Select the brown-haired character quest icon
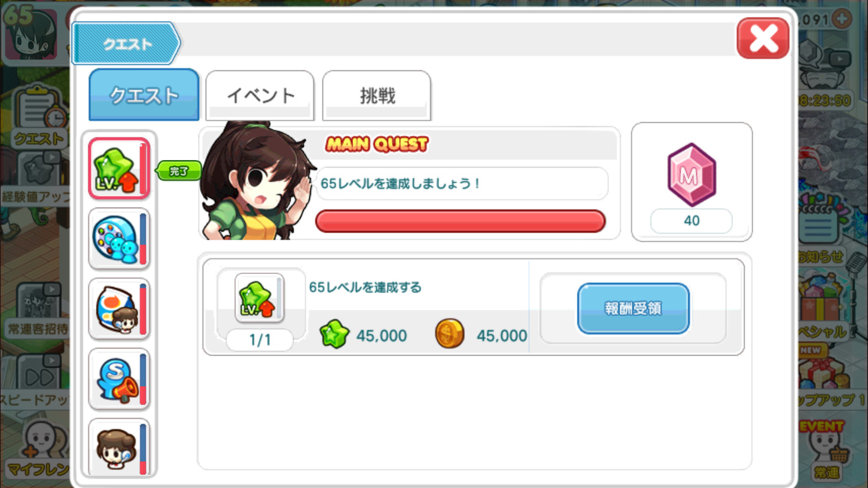The height and width of the screenshot is (488, 868). tap(119, 448)
